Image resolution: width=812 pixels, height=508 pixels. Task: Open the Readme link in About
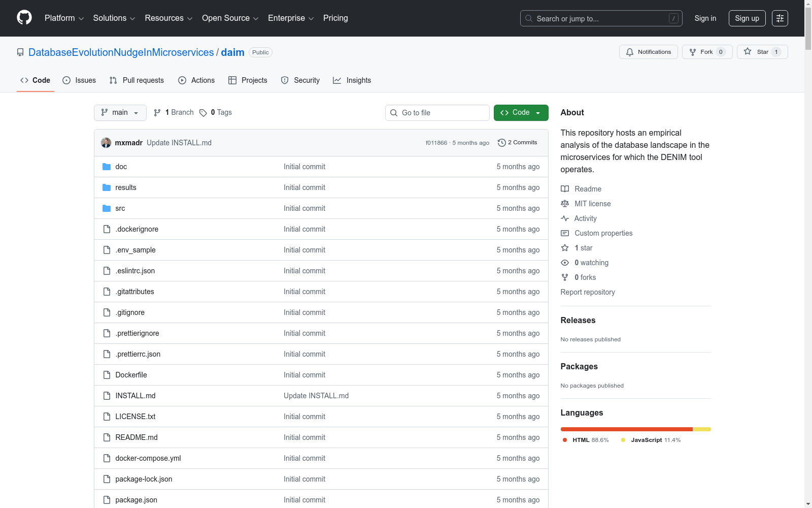tap(581, 189)
